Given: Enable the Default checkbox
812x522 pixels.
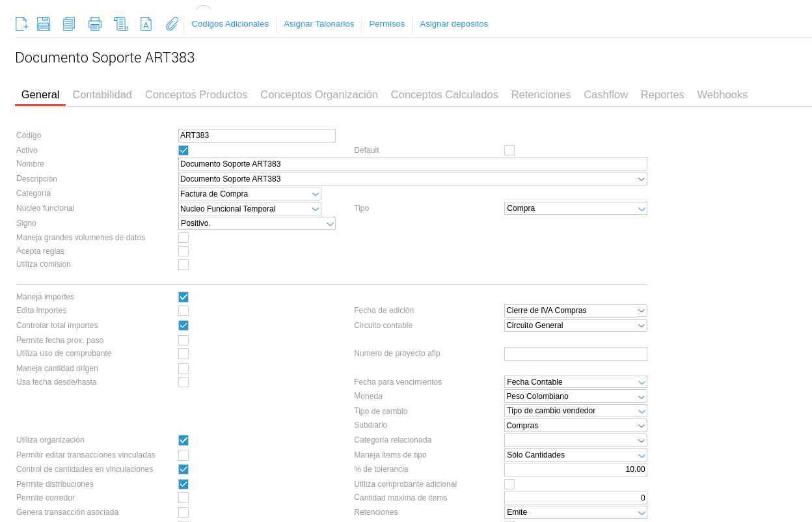Looking at the screenshot, I should pyautogui.click(x=509, y=150).
